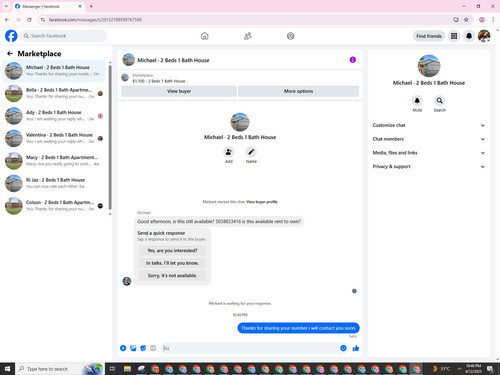Open the Friends icon in top navigation
Viewport: 500px width, 375px height.
(x=247, y=36)
